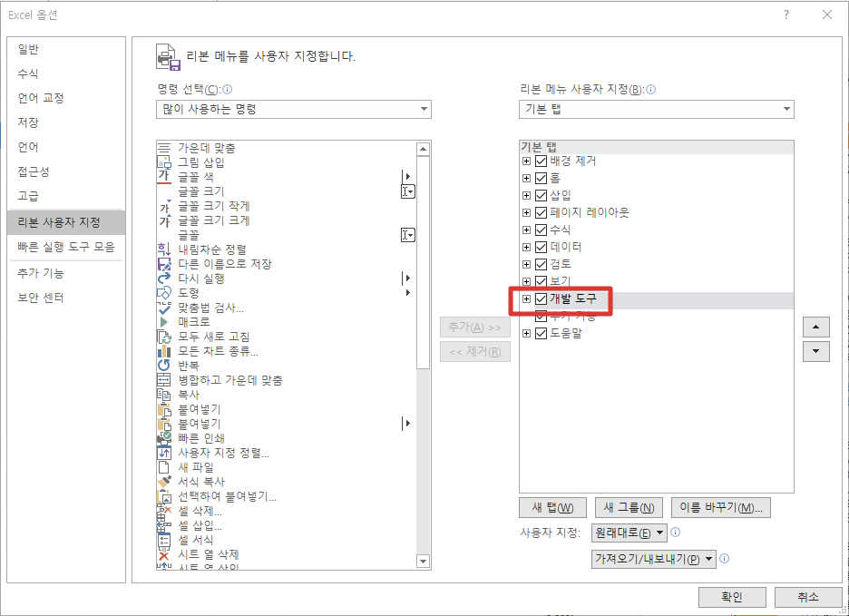The width and height of the screenshot is (849, 616).
Task: Click the 글꼴 색 command icon
Action: pos(164,177)
